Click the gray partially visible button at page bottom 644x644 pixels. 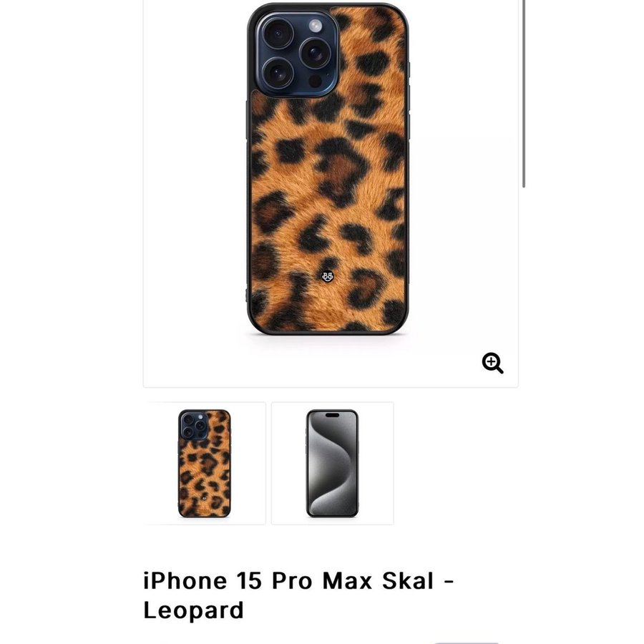(x=466, y=643)
